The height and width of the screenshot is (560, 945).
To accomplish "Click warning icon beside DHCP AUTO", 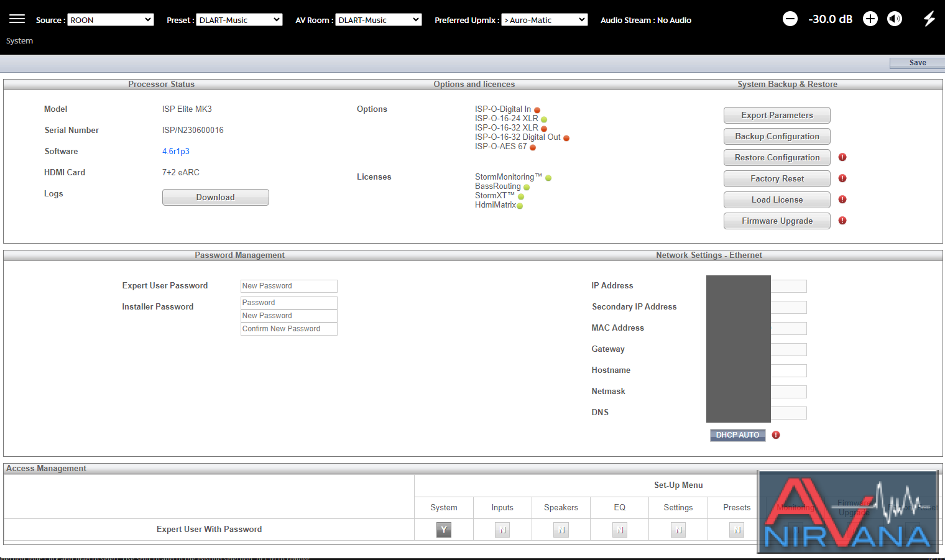I will pyautogui.click(x=776, y=435).
